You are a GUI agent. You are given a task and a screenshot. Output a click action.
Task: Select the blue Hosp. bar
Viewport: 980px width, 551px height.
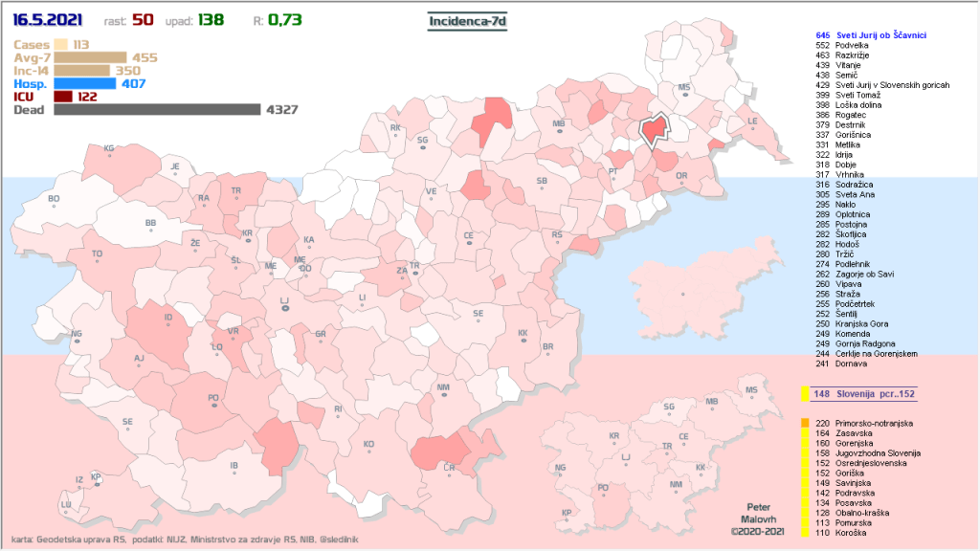click(x=84, y=84)
